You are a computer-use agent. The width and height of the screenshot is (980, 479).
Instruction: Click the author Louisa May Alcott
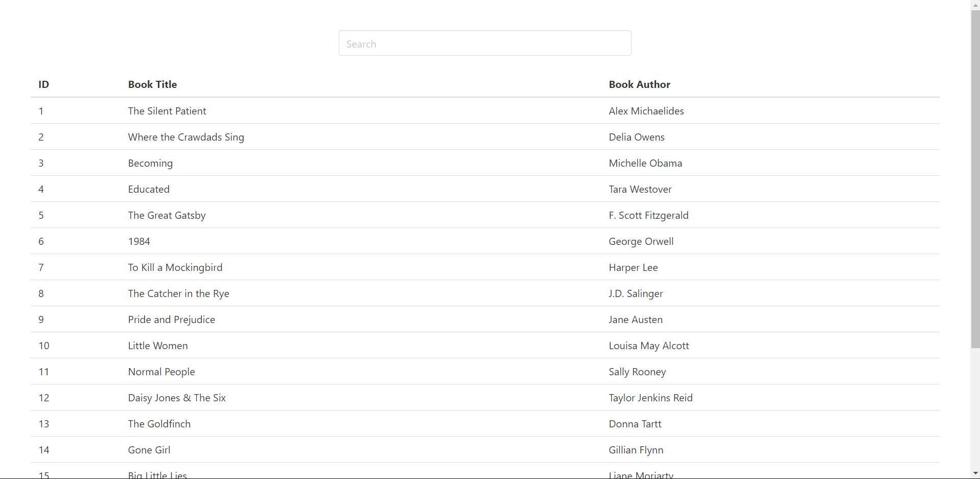649,346
